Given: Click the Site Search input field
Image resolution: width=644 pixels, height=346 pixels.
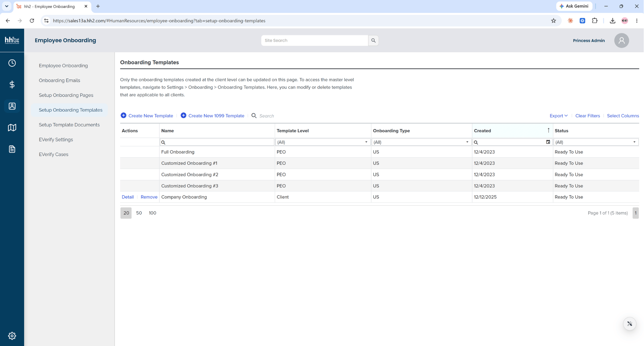Looking at the screenshot, I should (x=315, y=40).
